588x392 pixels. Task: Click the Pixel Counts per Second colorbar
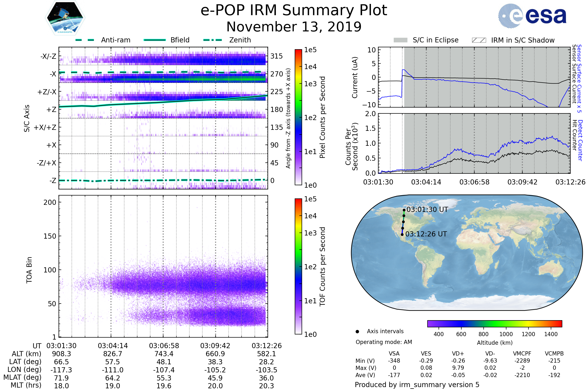(298, 117)
